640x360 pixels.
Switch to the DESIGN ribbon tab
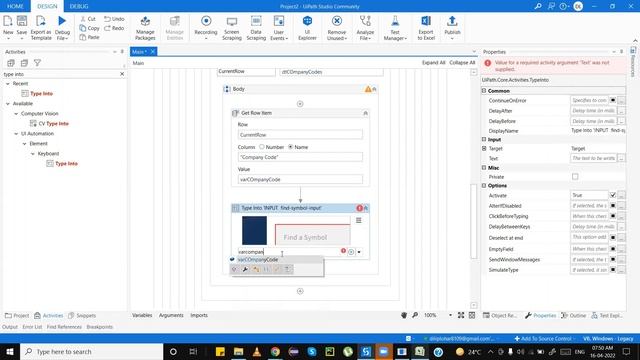pyautogui.click(x=47, y=6)
